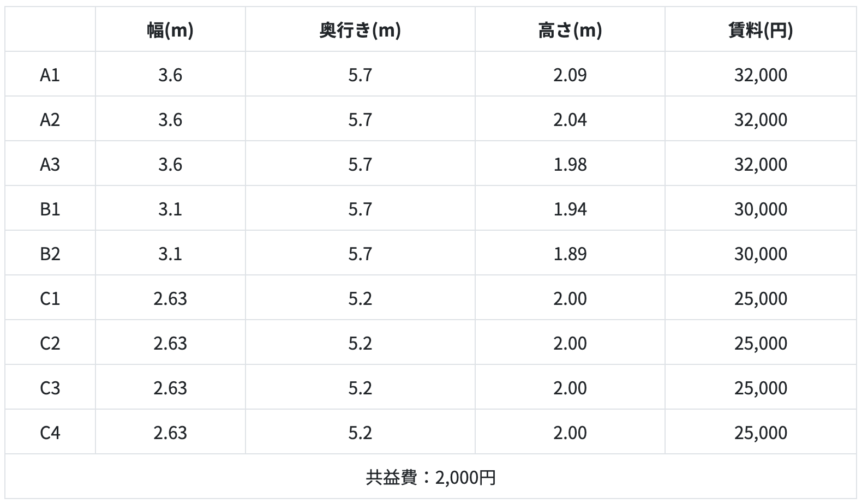Select the 3.1 width cell in row B1
Viewport: 862px width, 504px height.
click(x=170, y=209)
